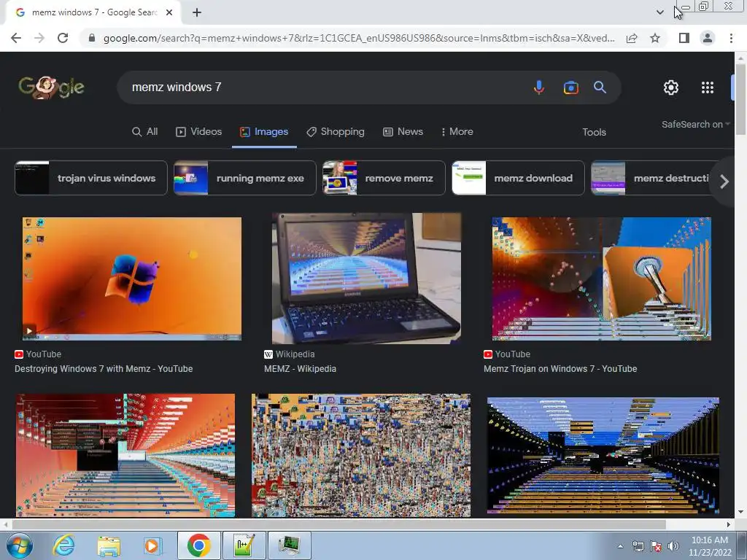Open the search Tools button
Screen dimensions: 747x560
(594, 133)
